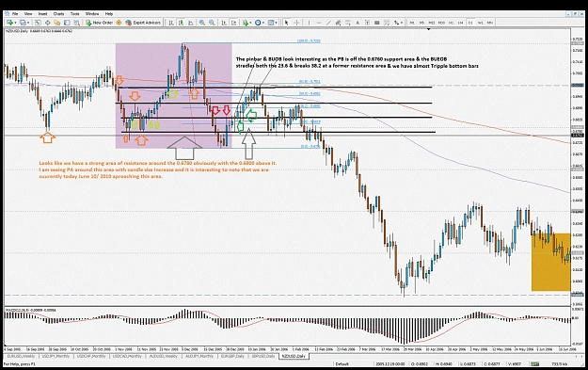The width and height of the screenshot is (588, 370).
Task: Select the cursor arrow tool
Action: point(286,23)
